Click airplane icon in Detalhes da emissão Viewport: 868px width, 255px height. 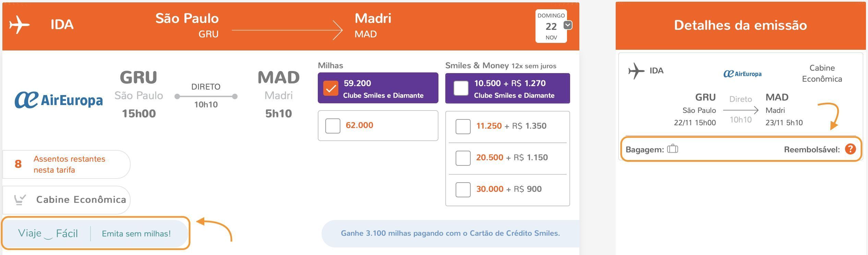636,71
